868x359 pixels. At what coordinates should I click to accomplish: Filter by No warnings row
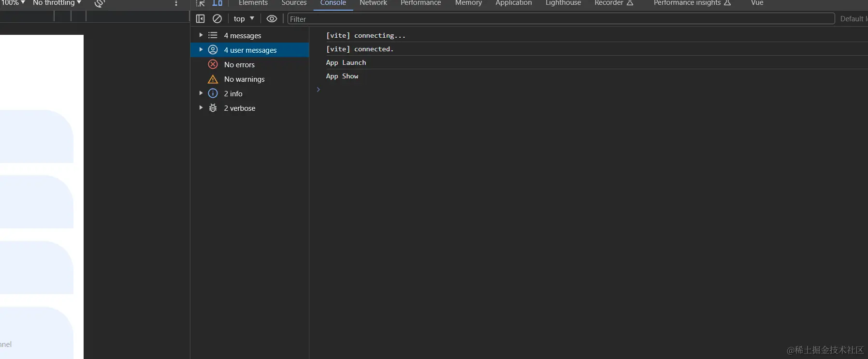[x=250, y=79]
